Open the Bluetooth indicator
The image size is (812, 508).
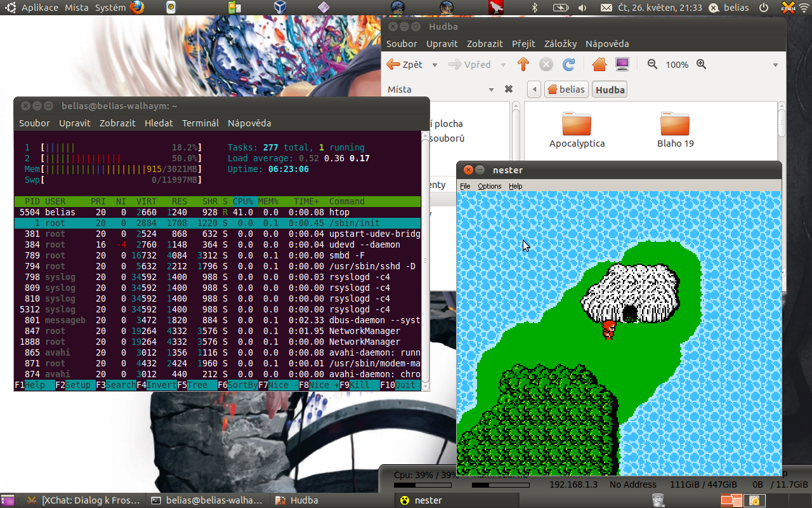point(534,8)
